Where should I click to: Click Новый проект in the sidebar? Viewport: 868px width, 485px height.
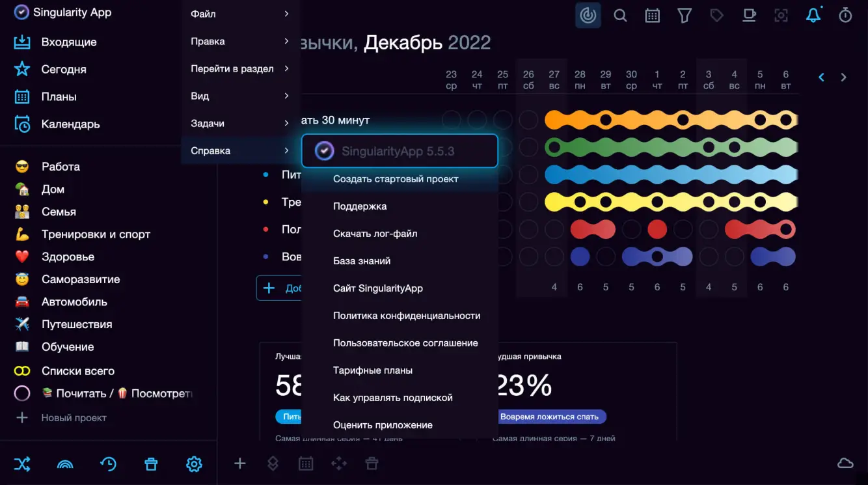click(x=74, y=418)
